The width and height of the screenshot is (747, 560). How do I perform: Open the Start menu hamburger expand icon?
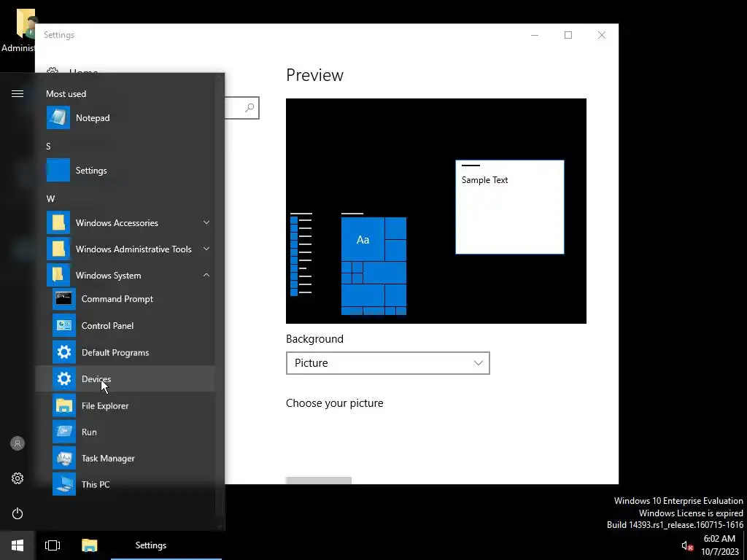tap(18, 94)
